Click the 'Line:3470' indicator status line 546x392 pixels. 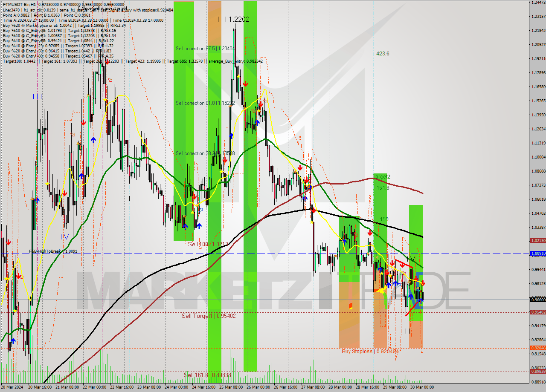tap(88, 10)
